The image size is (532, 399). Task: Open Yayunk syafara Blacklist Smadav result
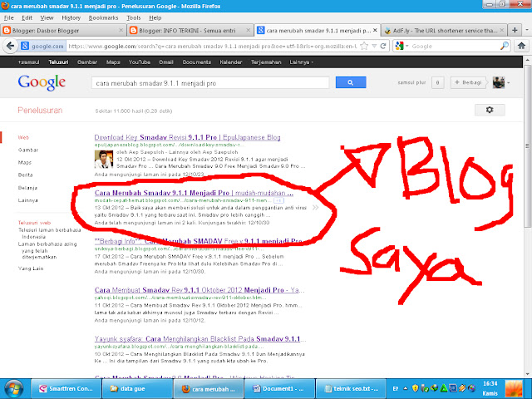(200, 338)
